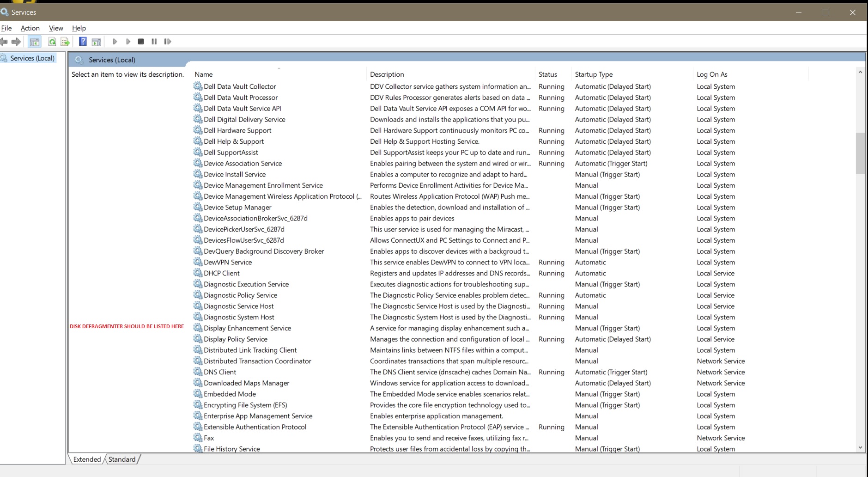This screenshot has width=868, height=477.
Task: Select DevQuery Background Discovery Broker
Action: (264, 251)
